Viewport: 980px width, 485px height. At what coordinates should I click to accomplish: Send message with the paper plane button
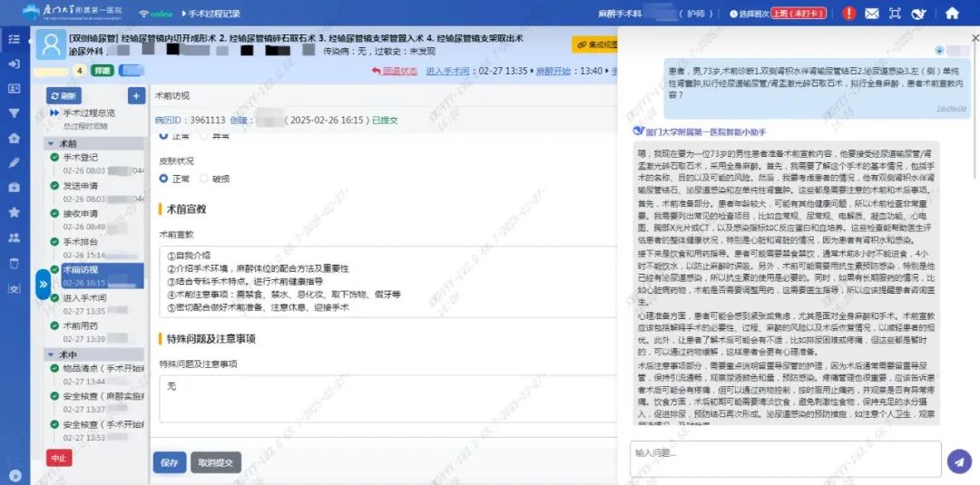958,461
